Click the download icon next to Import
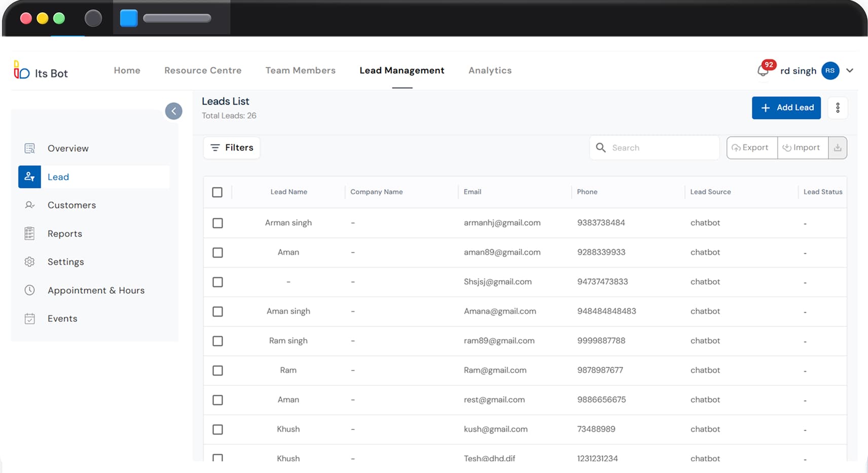The image size is (868, 473). coord(838,148)
